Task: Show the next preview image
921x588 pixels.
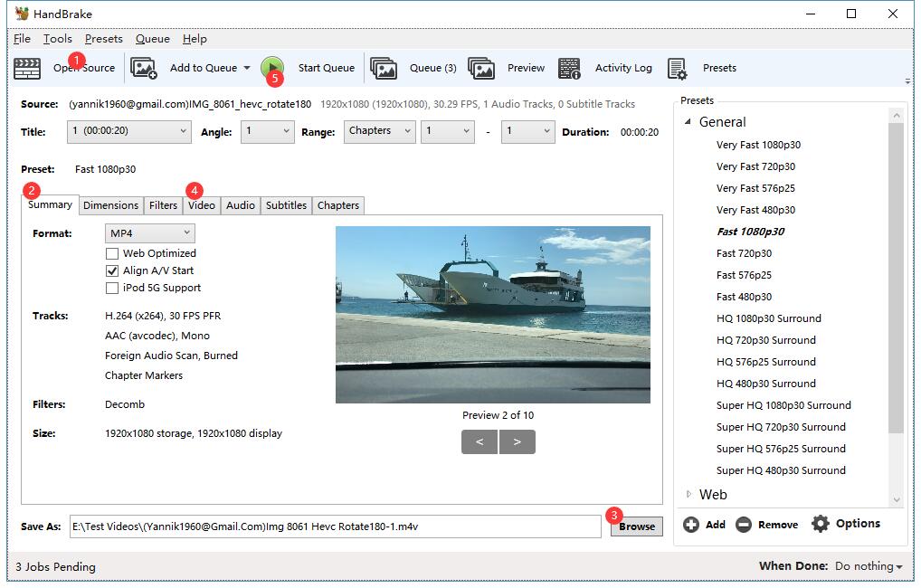Action: (x=517, y=441)
